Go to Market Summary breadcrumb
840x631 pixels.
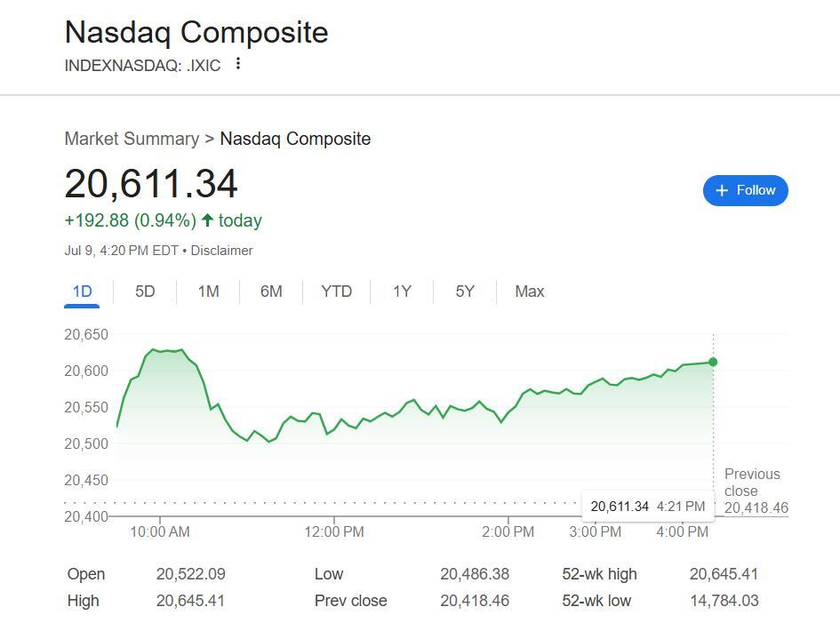coord(132,139)
